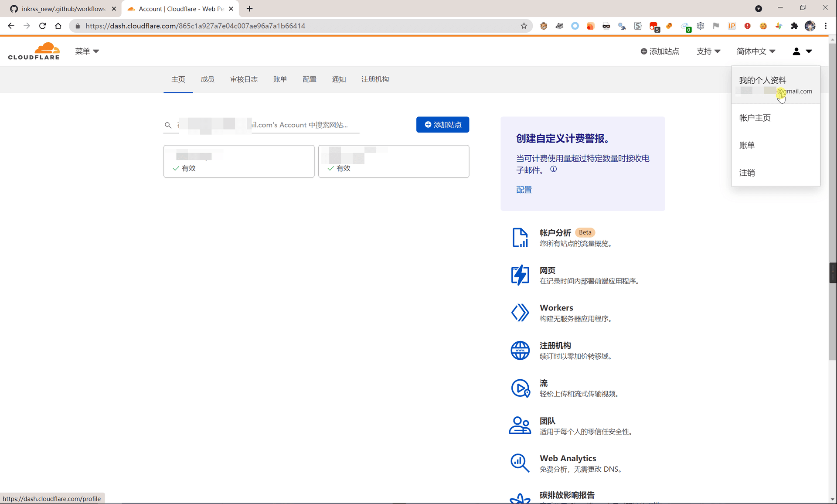The height and width of the screenshot is (504, 837).
Task: Click the Web Analytics magnifier icon
Action: (x=520, y=463)
